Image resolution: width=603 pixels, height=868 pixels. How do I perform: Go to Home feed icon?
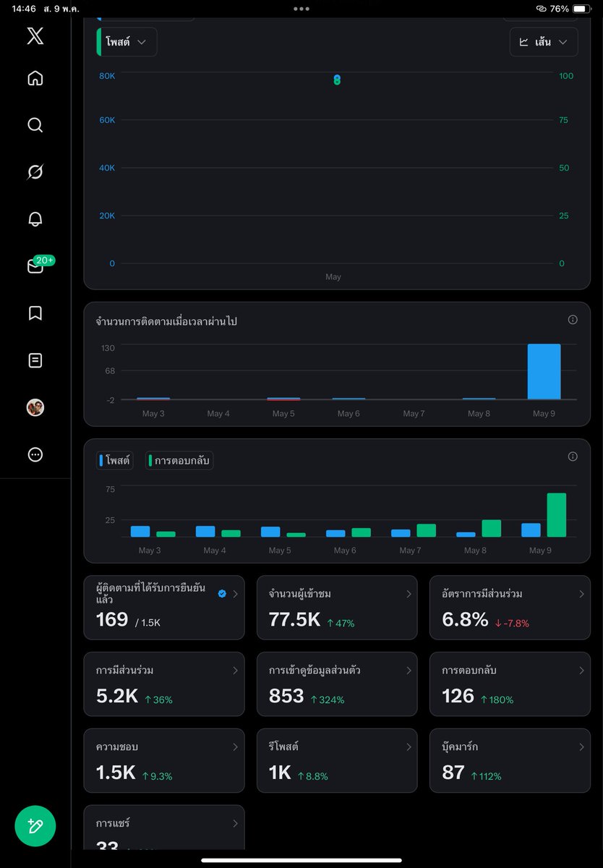[x=35, y=78]
